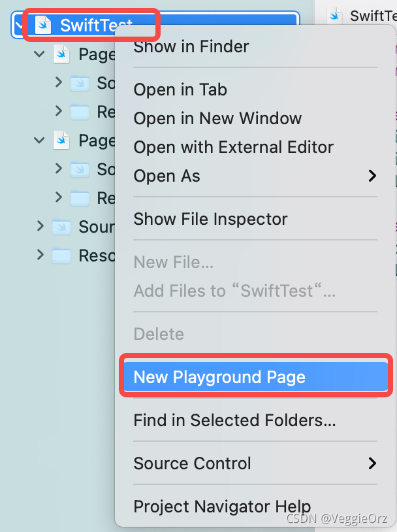Choose Open in Tab
Screen dimensions: 397x532
coord(180,90)
